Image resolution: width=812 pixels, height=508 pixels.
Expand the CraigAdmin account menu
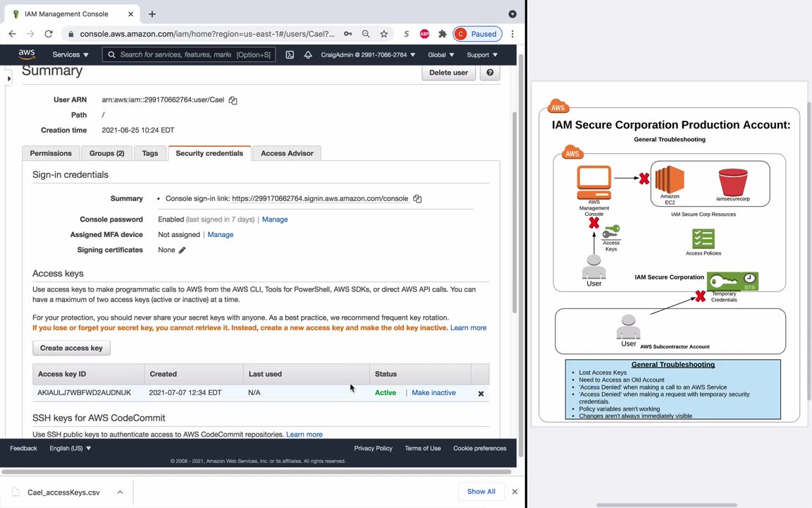coord(368,54)
